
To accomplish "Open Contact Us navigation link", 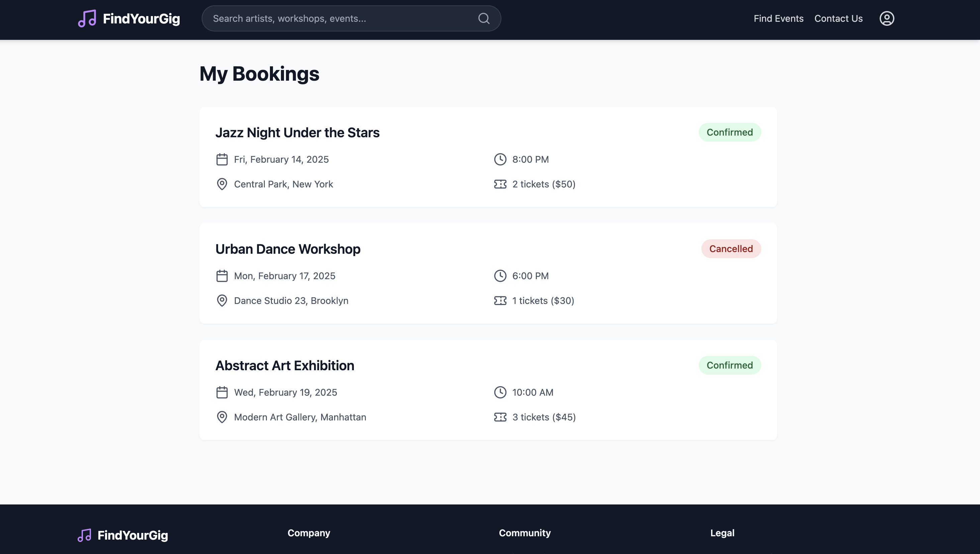I will [x=838, y=19].
